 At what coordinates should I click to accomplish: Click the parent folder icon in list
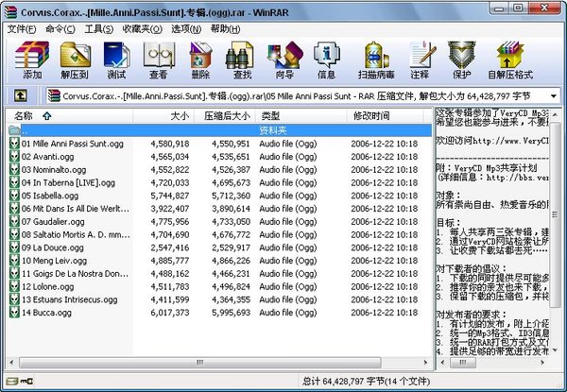pos(14,130)
